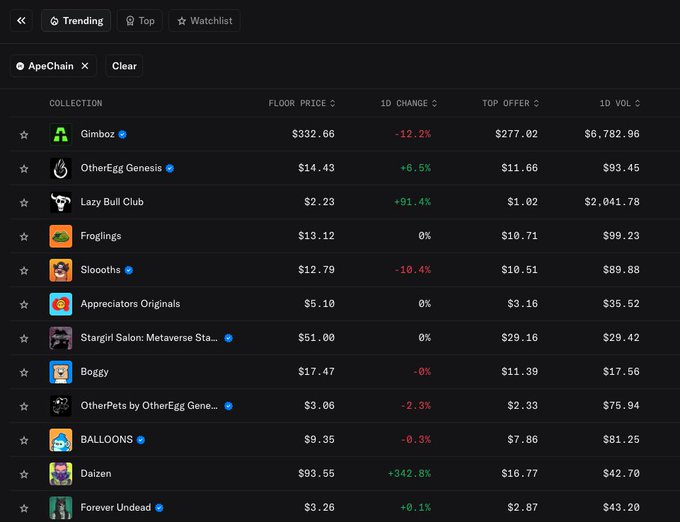
Task: Open Appreciators Originals thumbnail
Action: 61,304
